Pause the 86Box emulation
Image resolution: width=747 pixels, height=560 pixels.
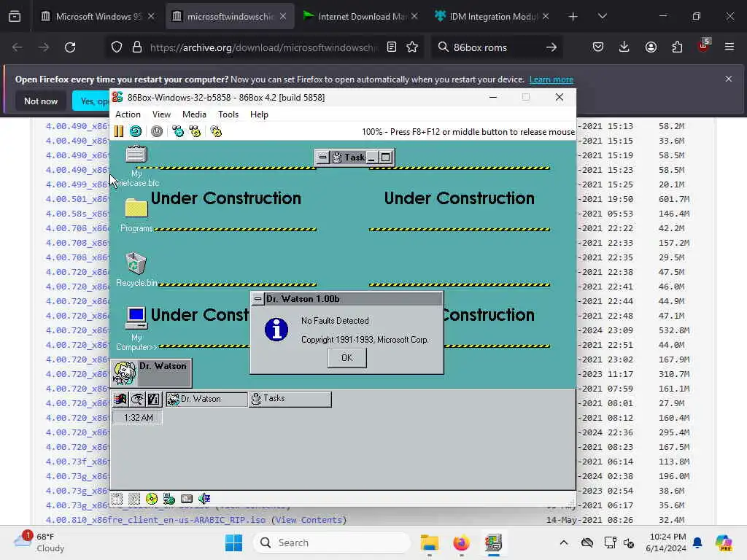[119, 131]
